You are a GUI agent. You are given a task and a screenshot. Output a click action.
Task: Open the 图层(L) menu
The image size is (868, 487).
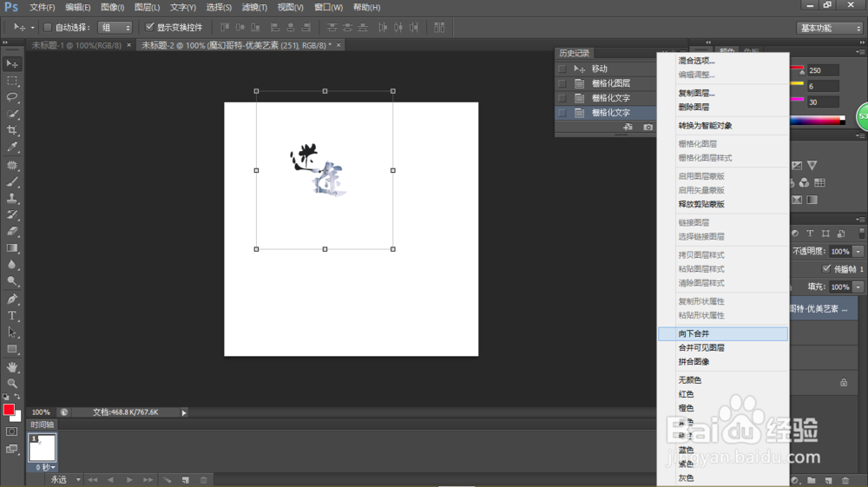coord(148,7)
